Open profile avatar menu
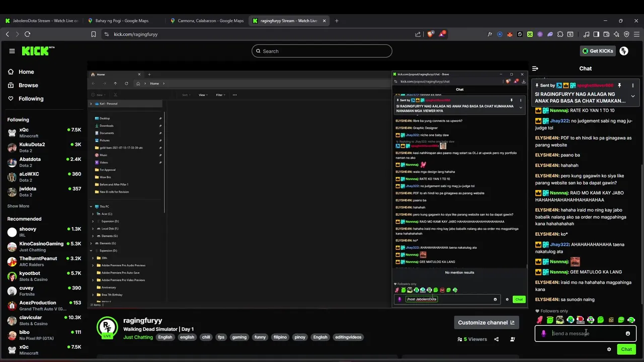This screenshot has width=644, height=362. coord(624,51)
